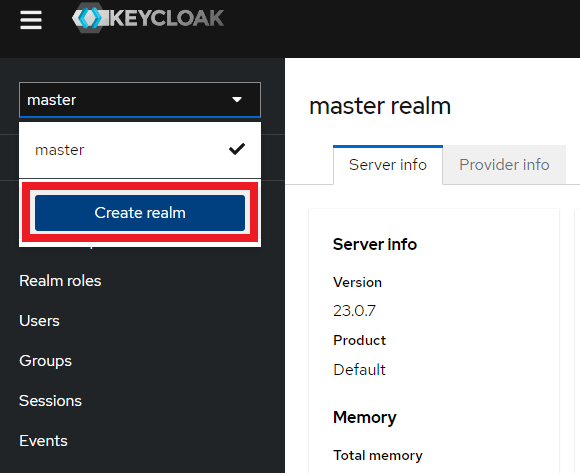Click the Memory heading
The width and height of the screenshot is (580, 473).
click(x=364, y=418)
